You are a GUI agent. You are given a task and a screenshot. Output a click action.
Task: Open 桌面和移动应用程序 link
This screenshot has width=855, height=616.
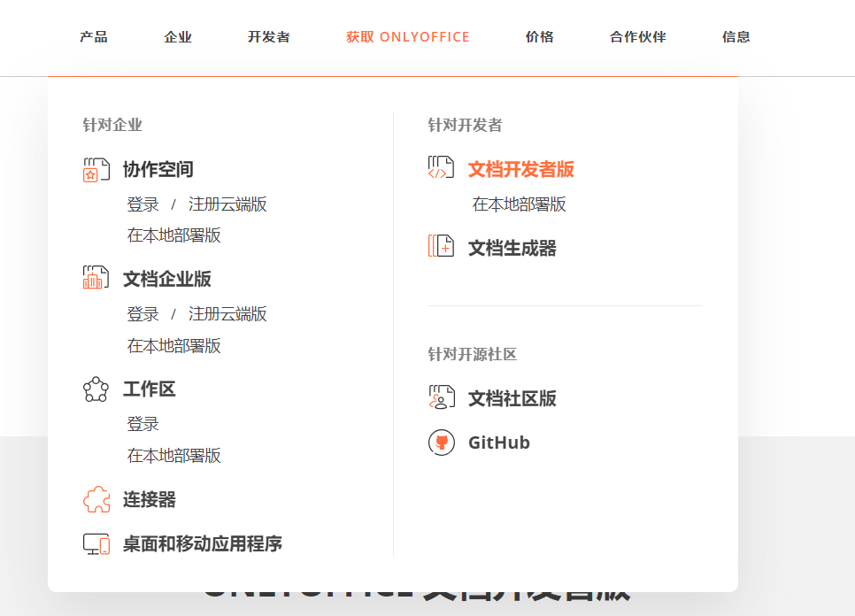[x=203, y=543]
